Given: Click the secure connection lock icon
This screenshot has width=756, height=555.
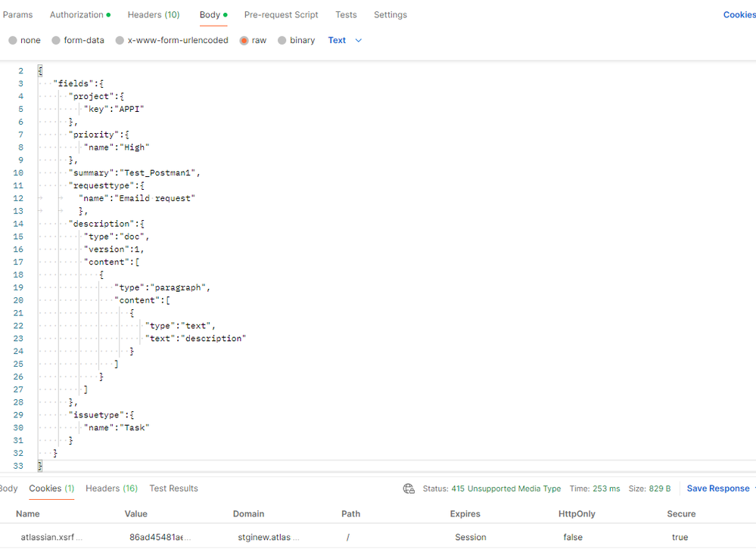Looking at the screenshot, I should [409, 488].
